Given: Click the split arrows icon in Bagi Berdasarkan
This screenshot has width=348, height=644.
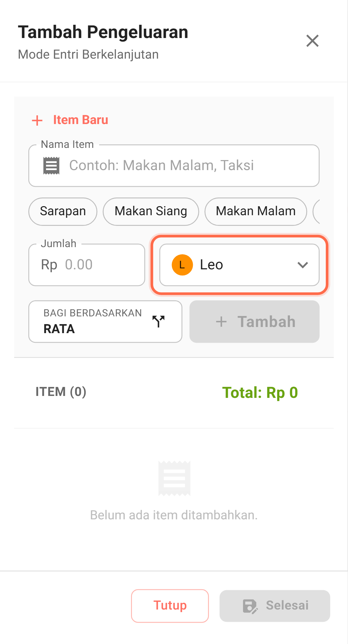Looking at the screenshot, I should (158, 321).
